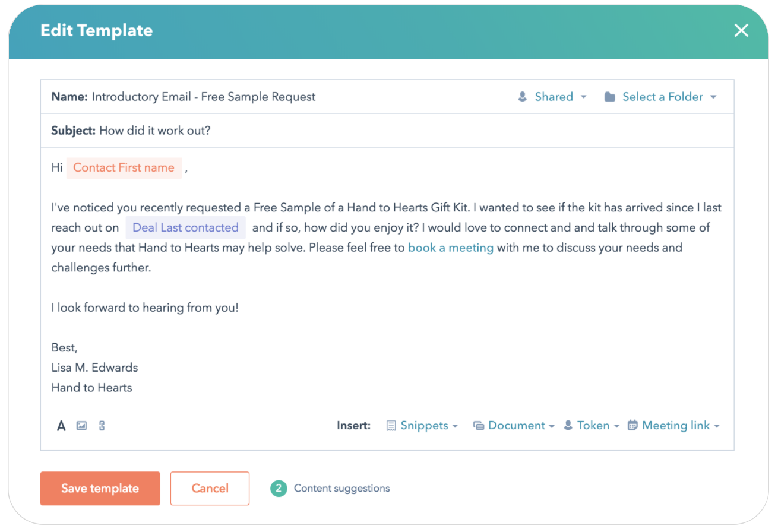Open the text formatting options
The width and height of the screenshot is (778, 532).
pos(61,425)
